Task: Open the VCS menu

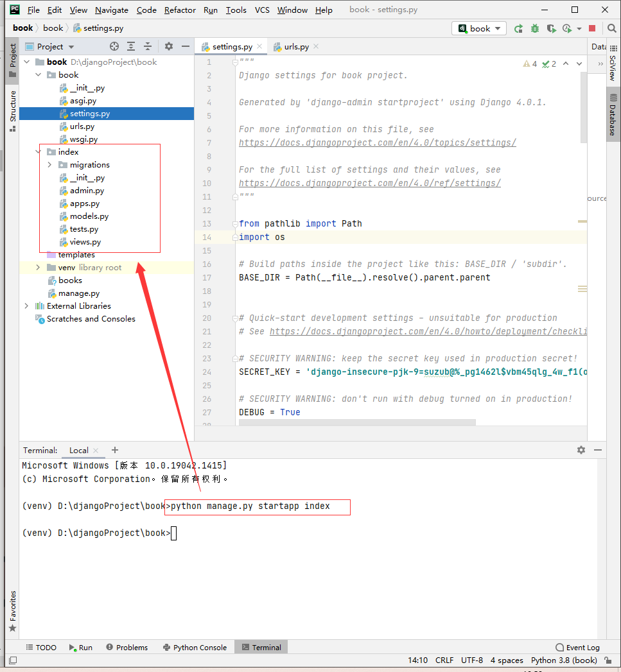Action: pyautogui.click(x=262, y=10)
